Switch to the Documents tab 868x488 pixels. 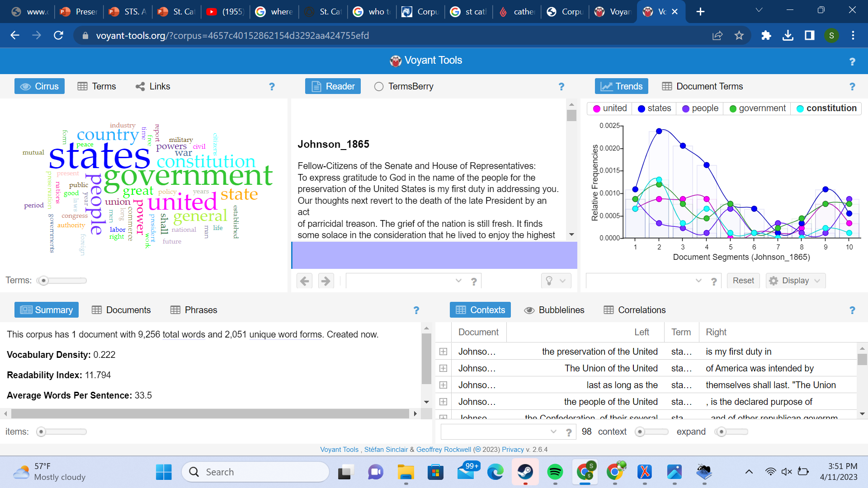coord(128,310)
